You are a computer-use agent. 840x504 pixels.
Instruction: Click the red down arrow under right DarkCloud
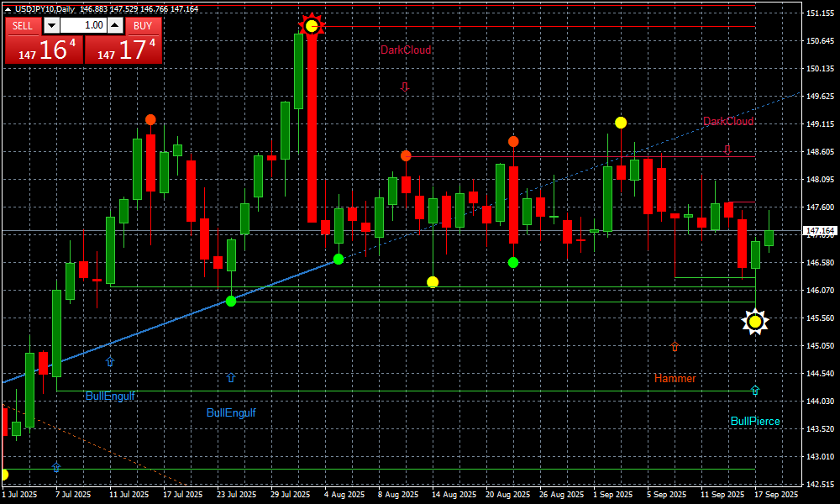(727, 150)
